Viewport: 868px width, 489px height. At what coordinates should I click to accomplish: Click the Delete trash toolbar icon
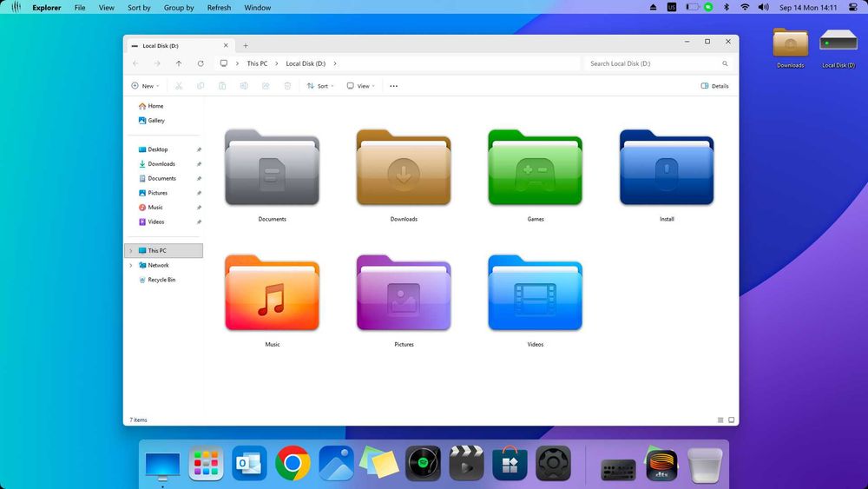287,86
